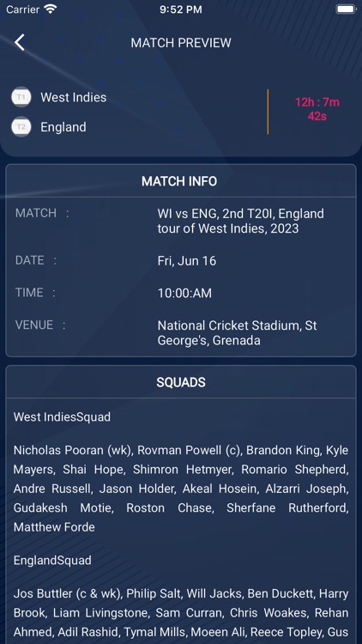The image size is (362, 644).
Task: Click the West IndiesSquad heading
Action: pyautogui.click(x=62, y=416)
